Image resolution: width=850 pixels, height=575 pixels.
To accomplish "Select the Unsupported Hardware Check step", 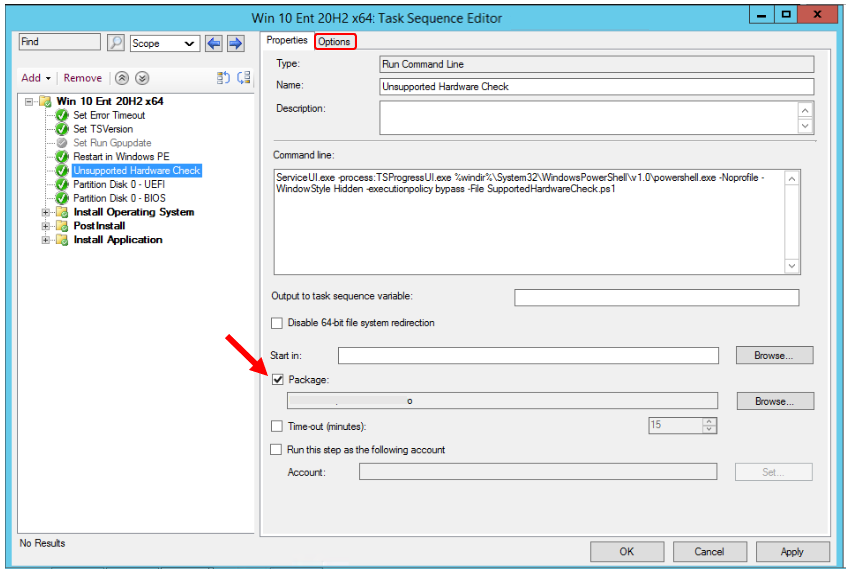I will (137, 171).
